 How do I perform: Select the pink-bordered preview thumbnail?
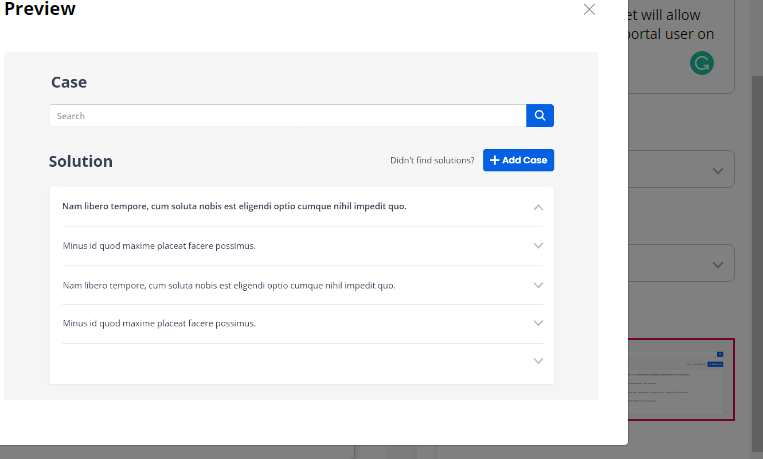click(681, 380)
